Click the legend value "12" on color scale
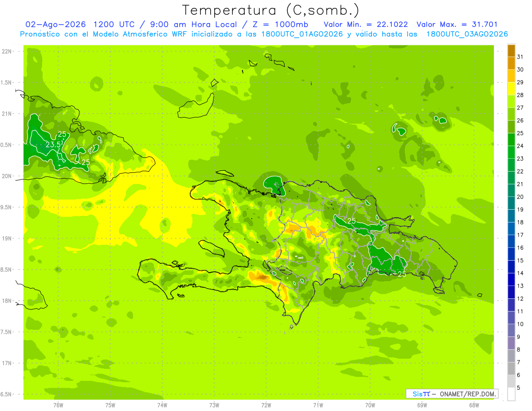The width and height of the screenshot is (532, 411). click(520, 299)
